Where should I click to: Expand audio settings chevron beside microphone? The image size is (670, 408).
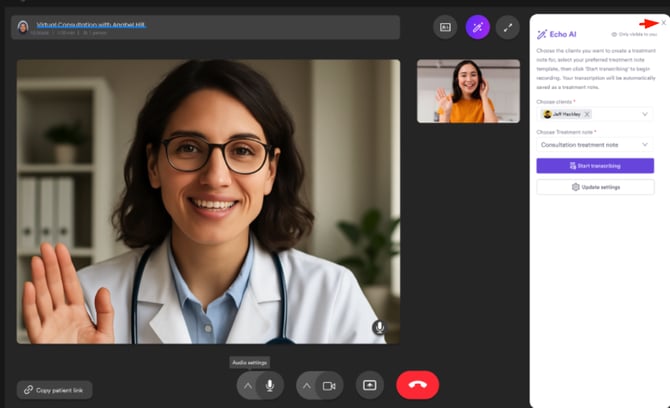(x=246, y=385)
